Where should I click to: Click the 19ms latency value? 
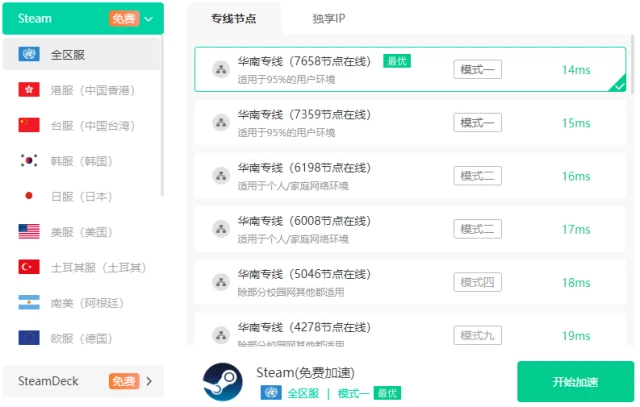[x=576, y=336]
